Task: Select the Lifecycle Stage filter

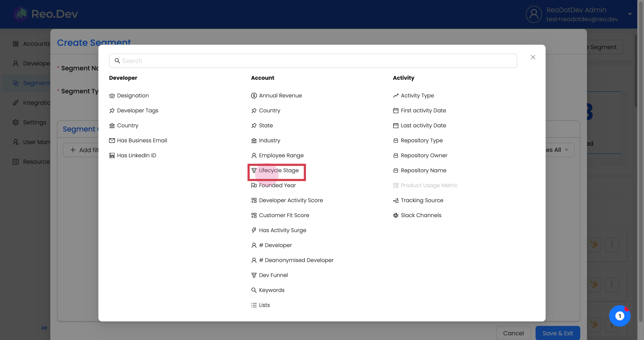Action: pos(278,170)
